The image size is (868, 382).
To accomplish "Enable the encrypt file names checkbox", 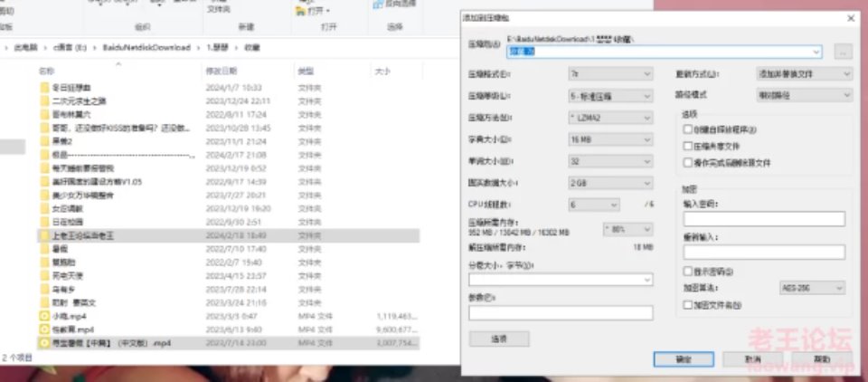I will tap(688, 305).
